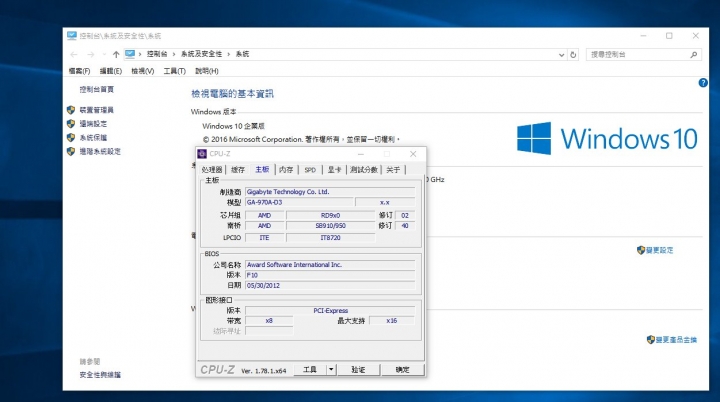Select BIOS version F10 field
The height and width of the screenshot is (402, 720).
coord(330,275)
